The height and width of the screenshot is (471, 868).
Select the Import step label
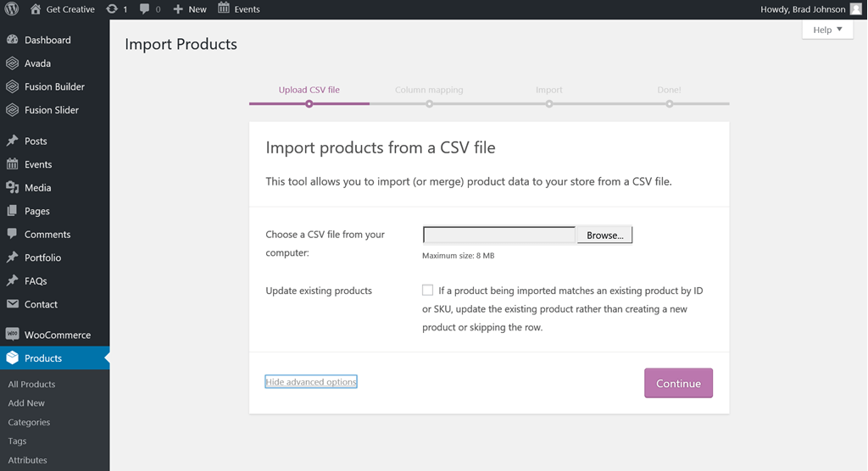coord(548,90)
